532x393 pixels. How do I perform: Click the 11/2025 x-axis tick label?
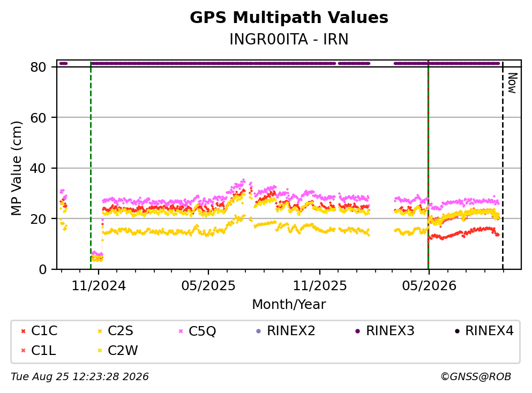pos(320,286)
